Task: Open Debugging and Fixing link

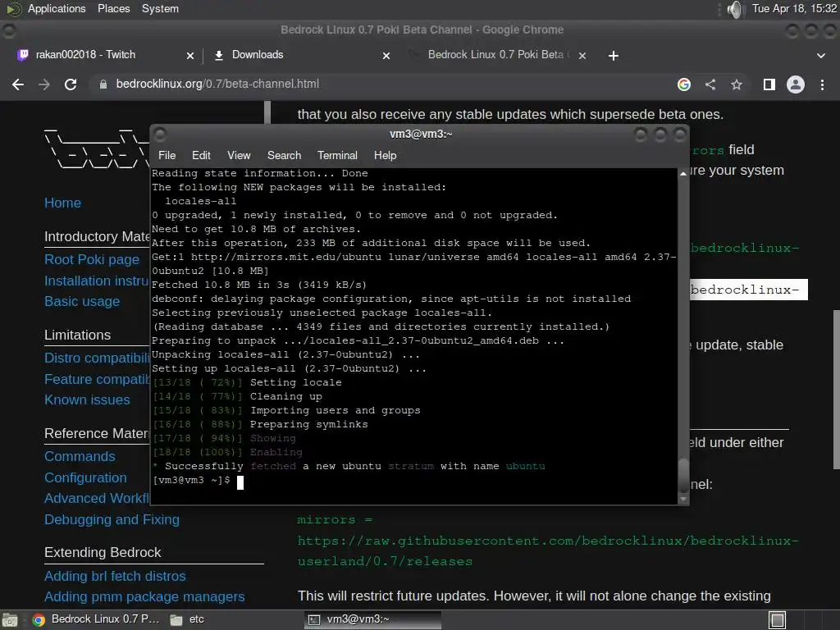Action: coord(112,519)
